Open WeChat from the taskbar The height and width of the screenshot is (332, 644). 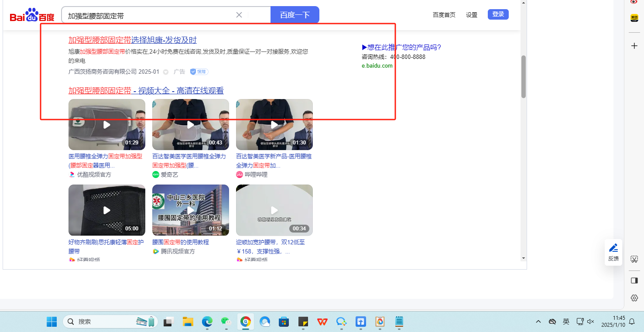pyautogui.click(x=226, y=322)
